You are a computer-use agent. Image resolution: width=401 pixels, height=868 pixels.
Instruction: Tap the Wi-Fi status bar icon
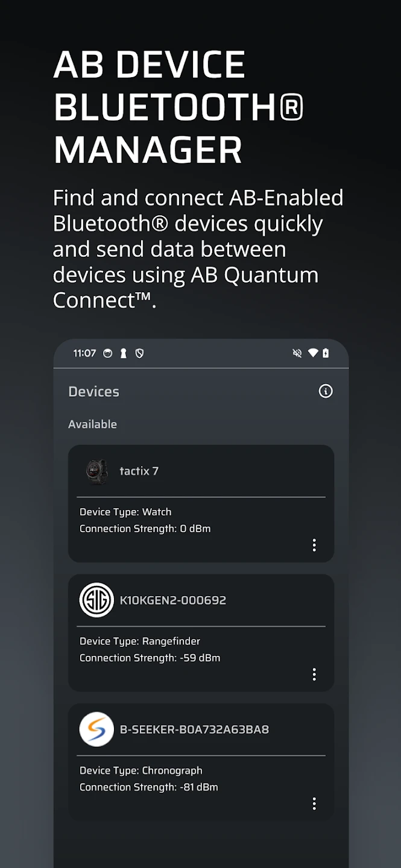(312, 353)
